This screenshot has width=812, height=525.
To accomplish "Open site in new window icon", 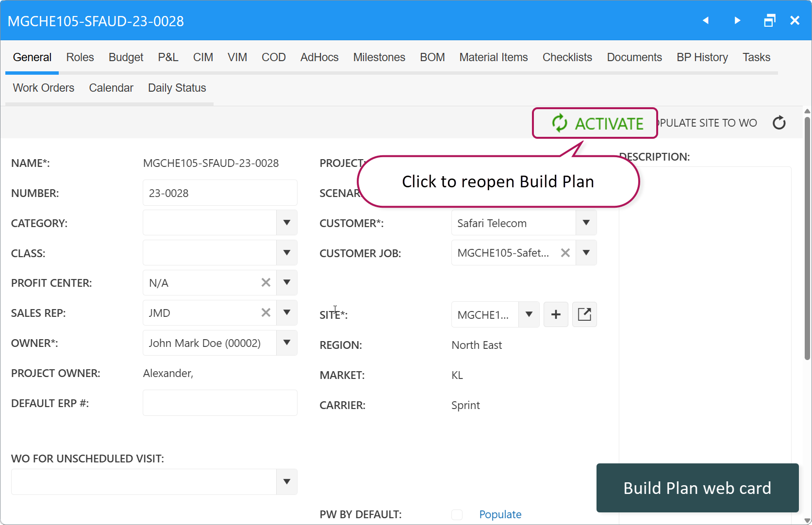I will pyautogui.click(x=584, y=315).
